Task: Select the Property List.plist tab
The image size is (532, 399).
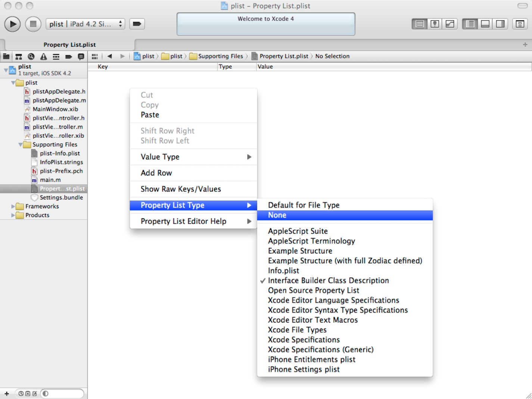Action: point(69,45)
